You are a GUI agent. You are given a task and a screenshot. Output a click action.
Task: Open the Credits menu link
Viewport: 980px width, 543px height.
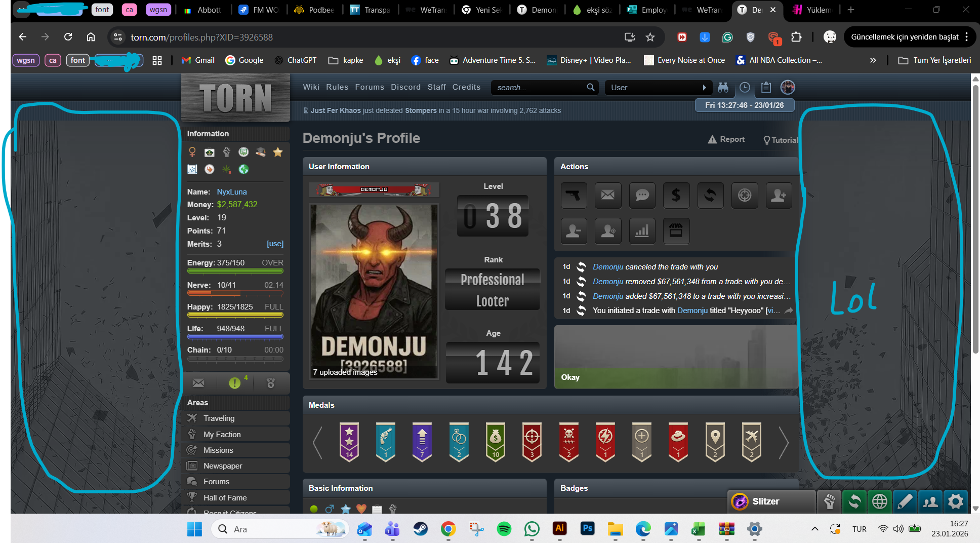[x=466, y=87]
